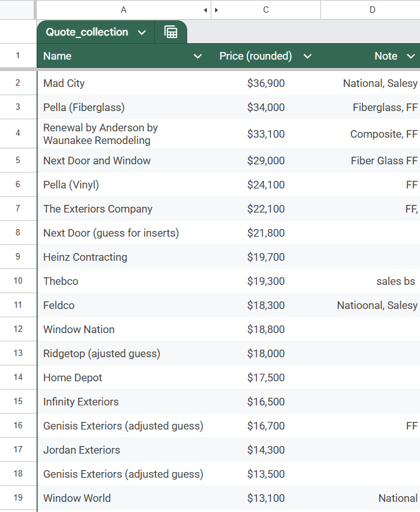This screenshot has height=512, width=420.
Task: Open the Quote_collection table options chevron
Action: pyautogui.click(x=141, y=32)
